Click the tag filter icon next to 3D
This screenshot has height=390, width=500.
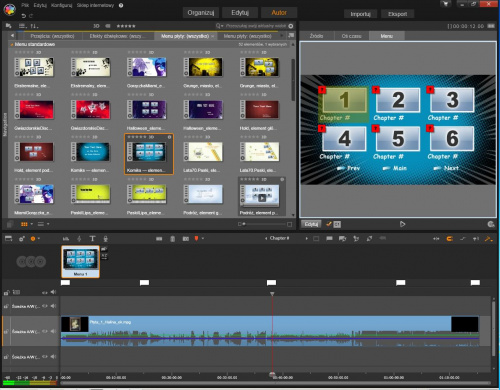coord(108,26)
